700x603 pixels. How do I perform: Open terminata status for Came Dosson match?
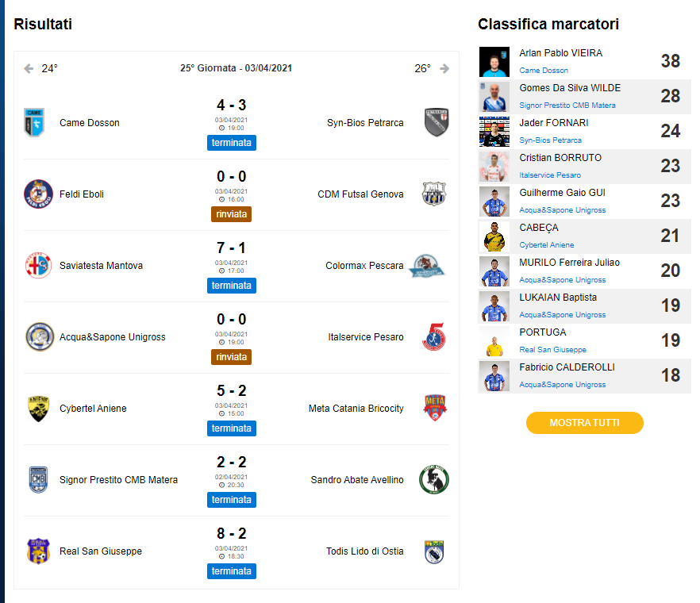coord(232,143)
